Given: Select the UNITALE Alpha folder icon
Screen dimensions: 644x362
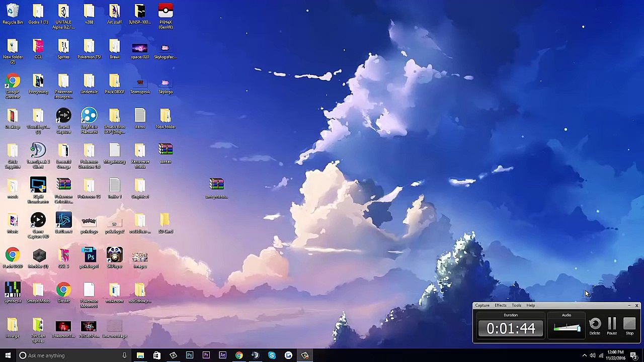Looking at the screenshot, I should click(x=63, y=16).
